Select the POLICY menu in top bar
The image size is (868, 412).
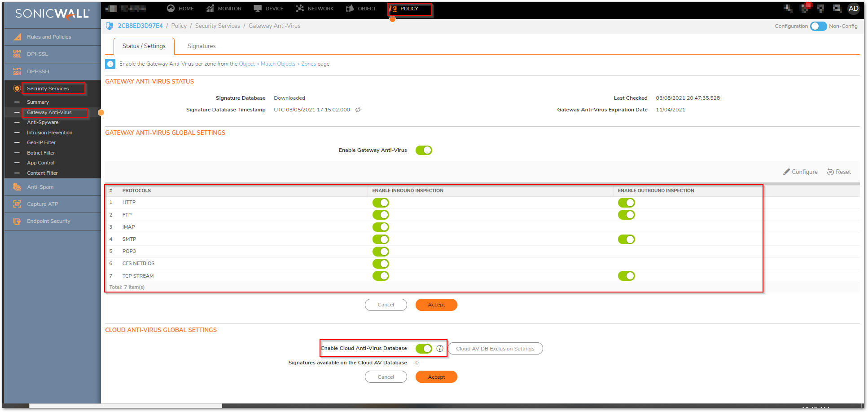pos(409,9)
